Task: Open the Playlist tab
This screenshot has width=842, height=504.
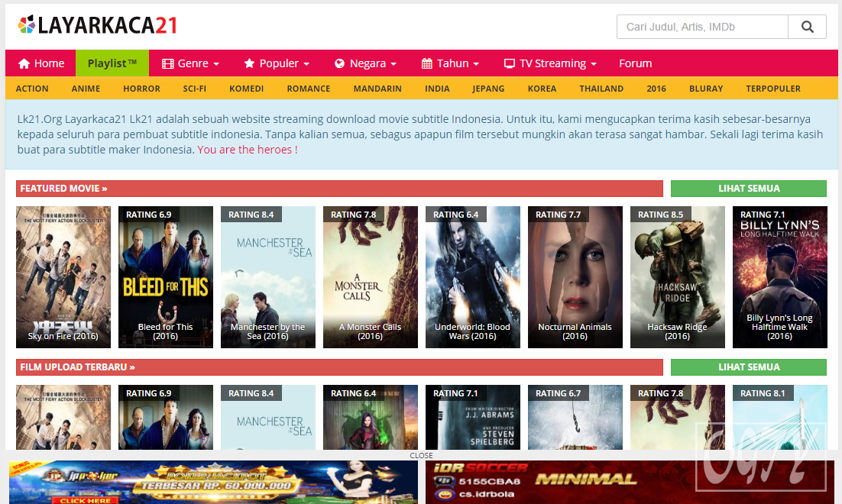Action: click(112, 63)
